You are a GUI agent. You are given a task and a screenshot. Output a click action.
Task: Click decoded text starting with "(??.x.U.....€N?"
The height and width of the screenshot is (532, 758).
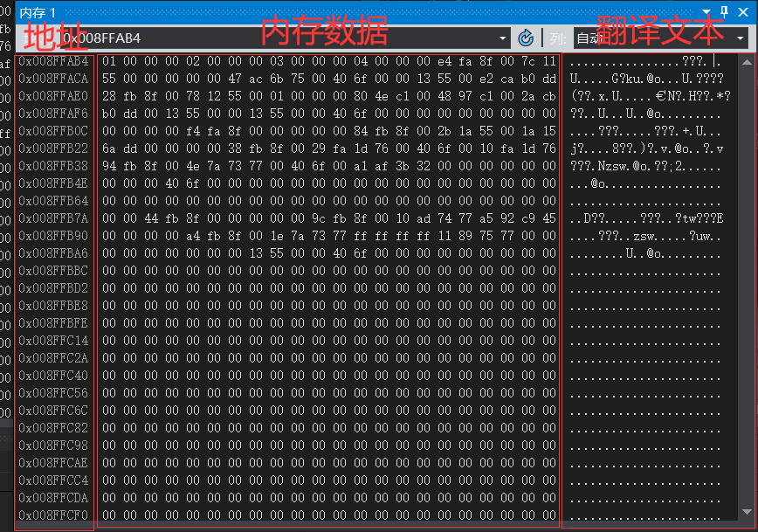tap(651, 96)
